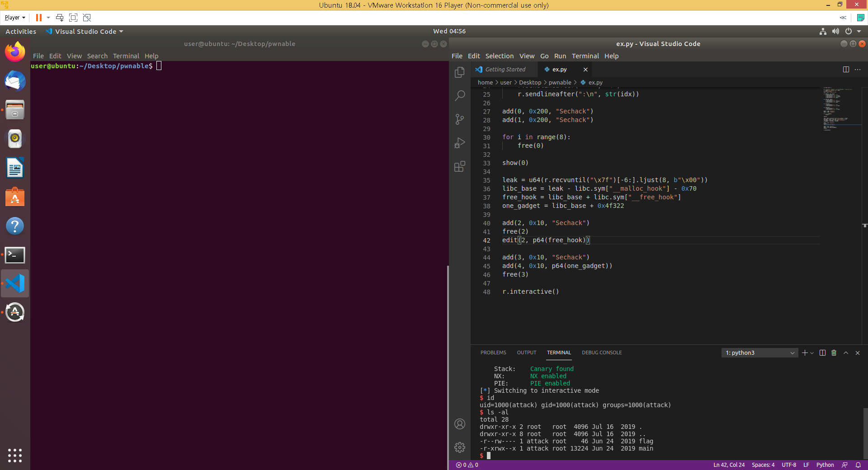Image resolution: width=868 pixels, height=470 pixels.
Task: Open notifications bell in status bar
Action: [858, 465]
